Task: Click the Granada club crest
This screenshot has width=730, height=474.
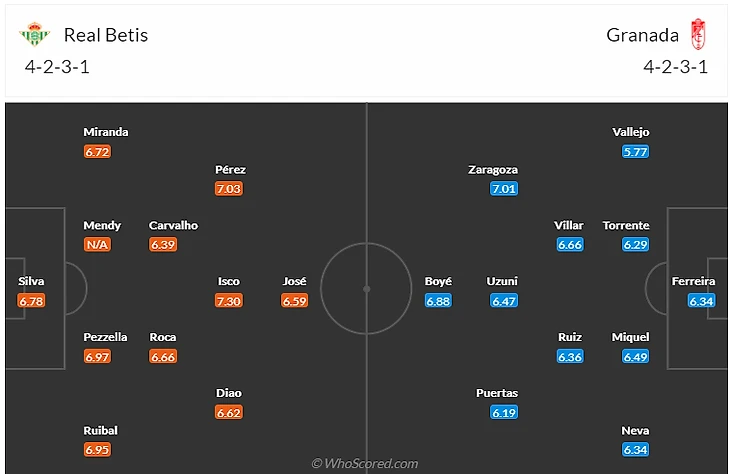Action: click(698, 35)
